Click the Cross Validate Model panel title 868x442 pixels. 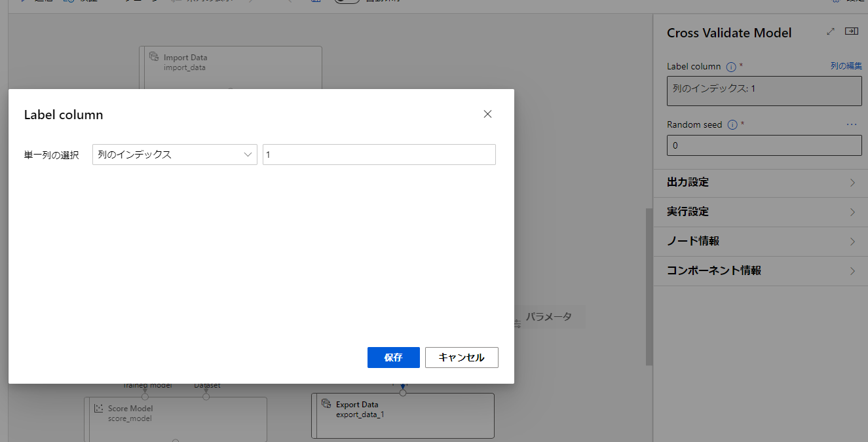(729, 33)
